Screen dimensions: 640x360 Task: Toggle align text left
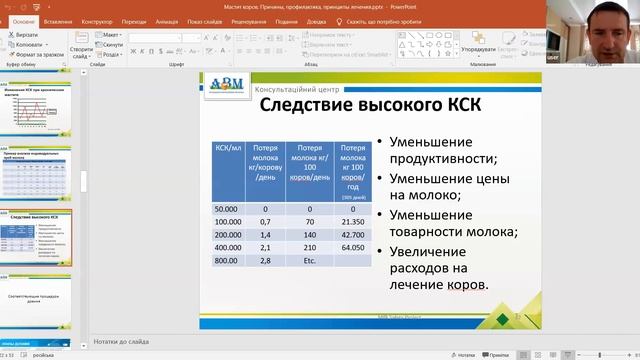(x=240, y=51)
